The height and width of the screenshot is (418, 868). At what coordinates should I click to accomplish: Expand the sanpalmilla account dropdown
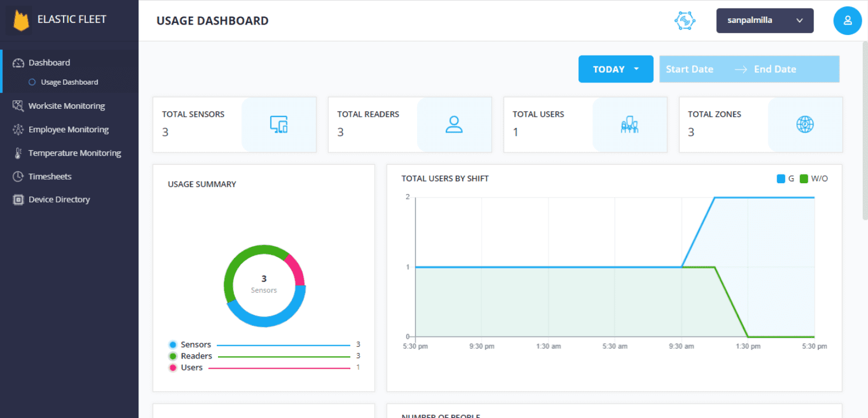tap(764, 21)
